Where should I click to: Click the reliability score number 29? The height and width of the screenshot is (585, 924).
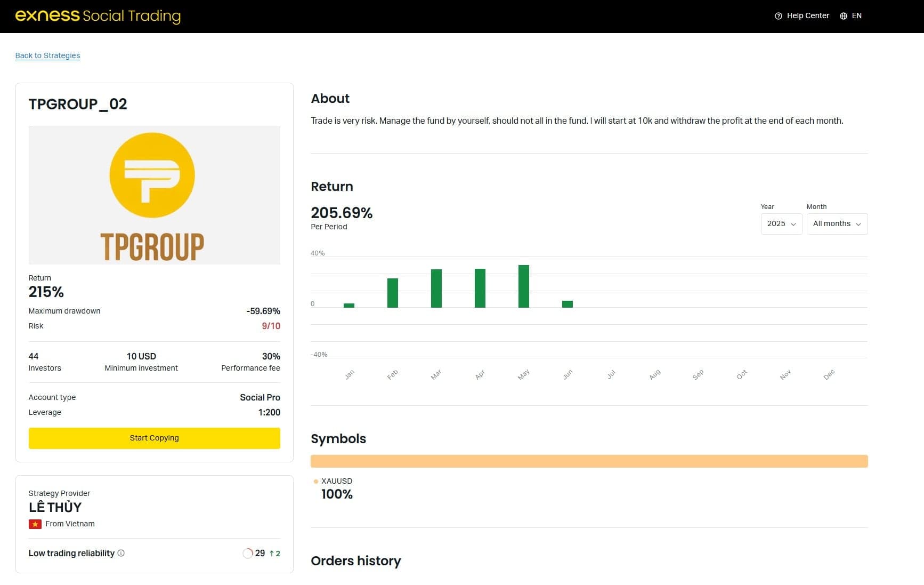tap(260, 553)
